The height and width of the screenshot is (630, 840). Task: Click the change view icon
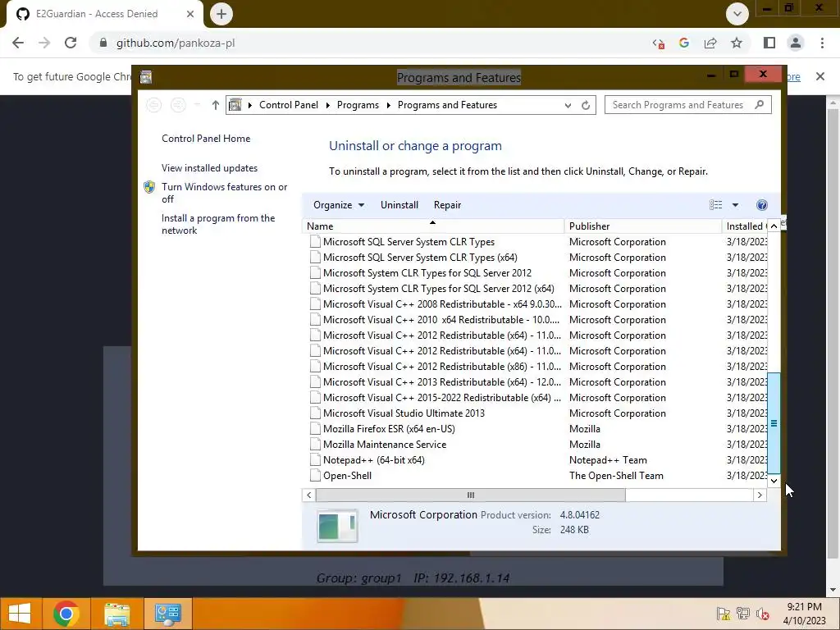click(x=715, y=205)
